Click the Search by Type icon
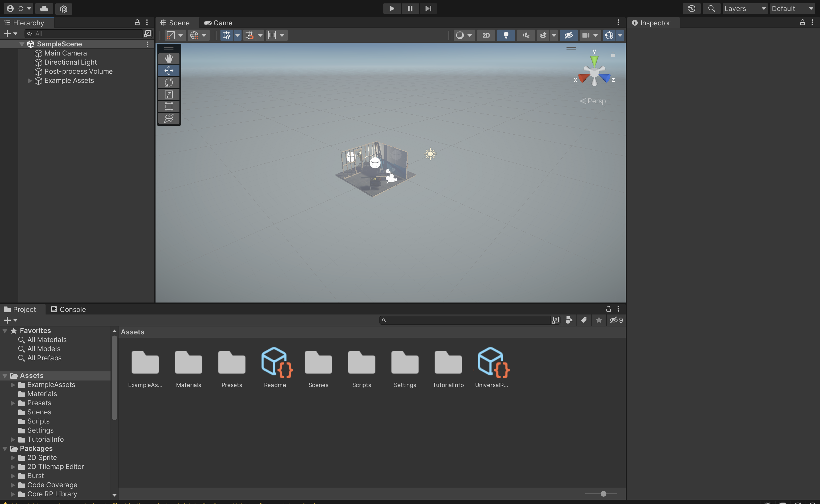The width and height of the screenshot is (820, 504). (569, 320)
